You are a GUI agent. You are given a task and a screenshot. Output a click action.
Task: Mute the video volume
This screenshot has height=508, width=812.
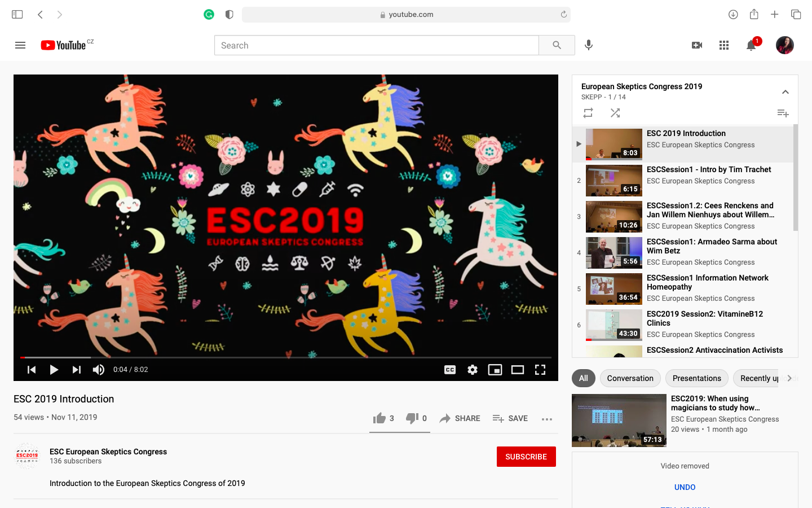[99, 370]
